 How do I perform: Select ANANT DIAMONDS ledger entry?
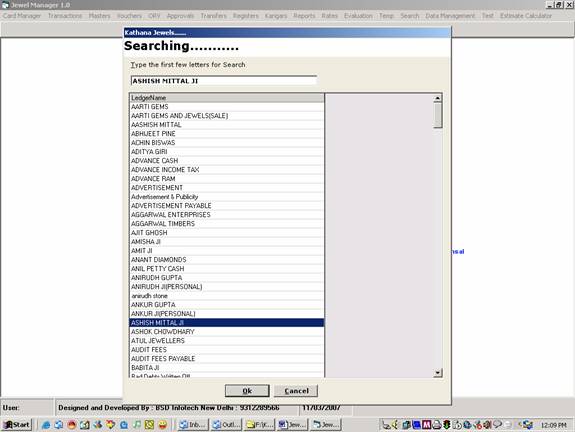coord(227,260)
